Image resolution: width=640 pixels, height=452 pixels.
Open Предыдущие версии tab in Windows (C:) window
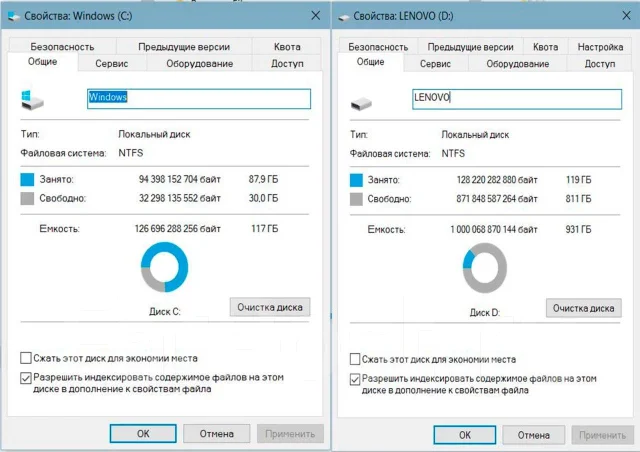click(184, 47)
